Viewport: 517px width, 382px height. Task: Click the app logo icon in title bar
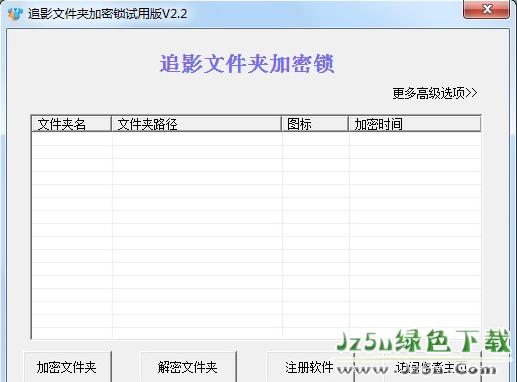click(x=15, y=14)
